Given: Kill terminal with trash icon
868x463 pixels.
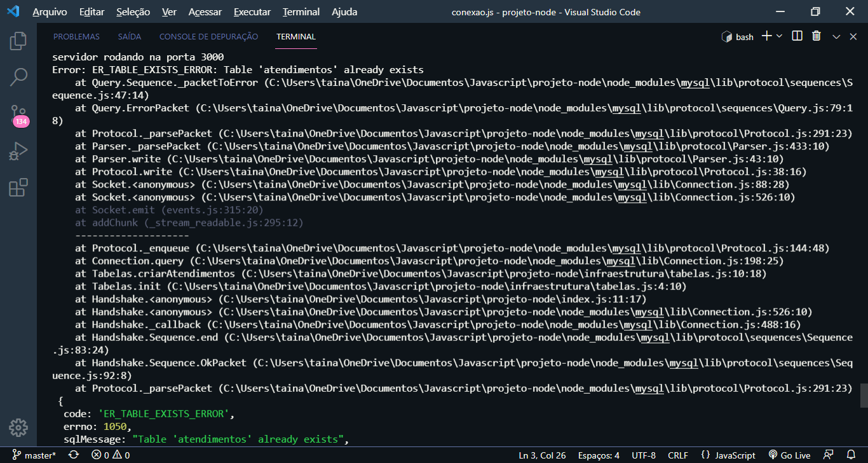Looking at the screenshot, I should point(817,36).
